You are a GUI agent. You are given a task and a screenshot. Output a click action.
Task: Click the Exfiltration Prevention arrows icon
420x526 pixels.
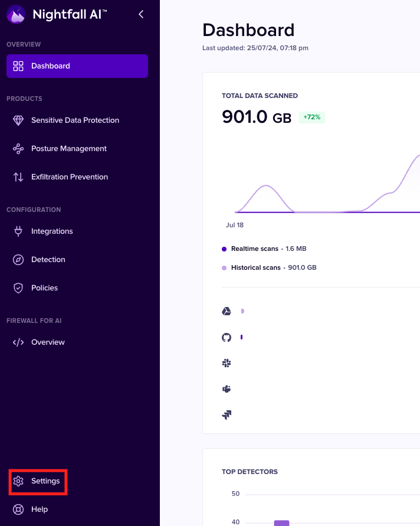(x=18, y=177)
